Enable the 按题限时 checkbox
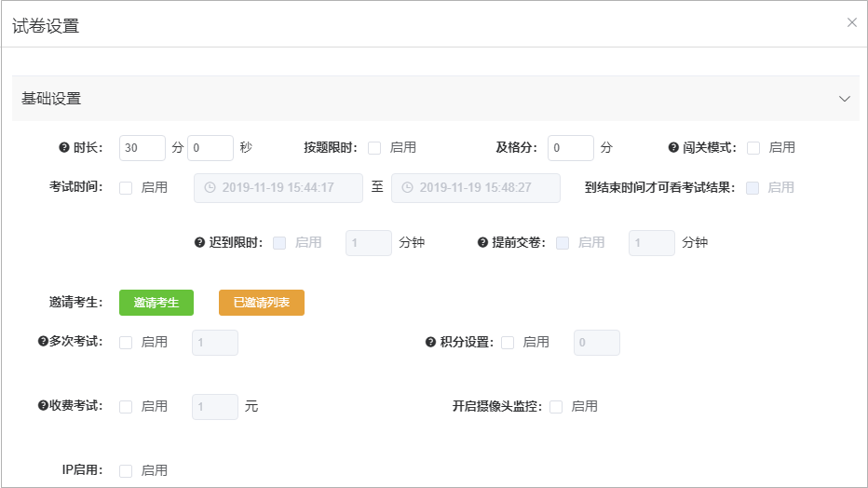The width and height of the screenshot is (868, 488). [374, 148]
